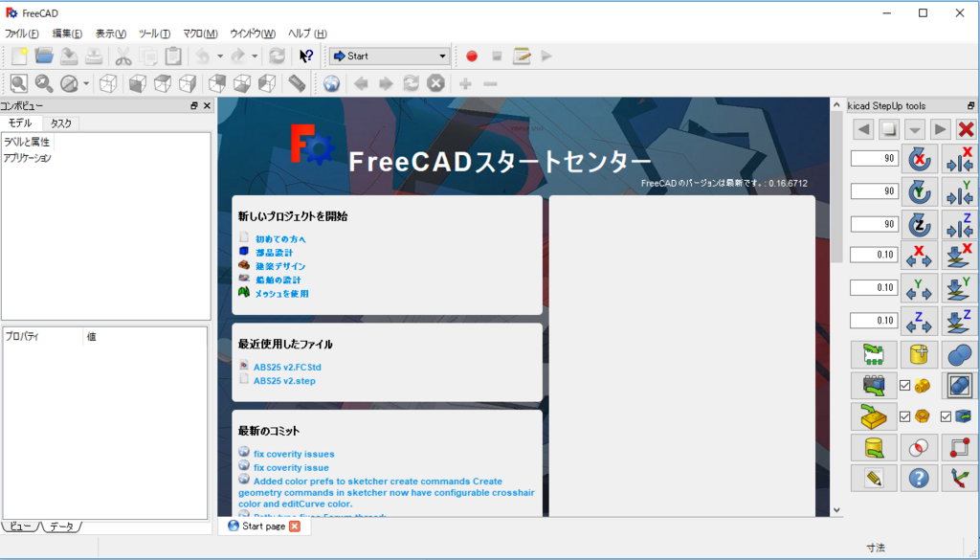Toggle checkbox beside blue-green box icon
The width and height of the screenshot is (980, 560).
[x=946, y=416]
